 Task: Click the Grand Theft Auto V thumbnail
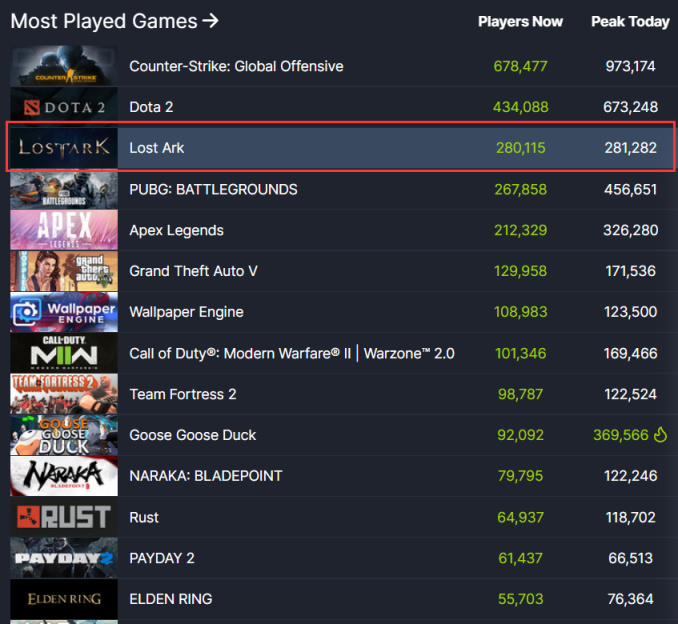tap(64, 271)
